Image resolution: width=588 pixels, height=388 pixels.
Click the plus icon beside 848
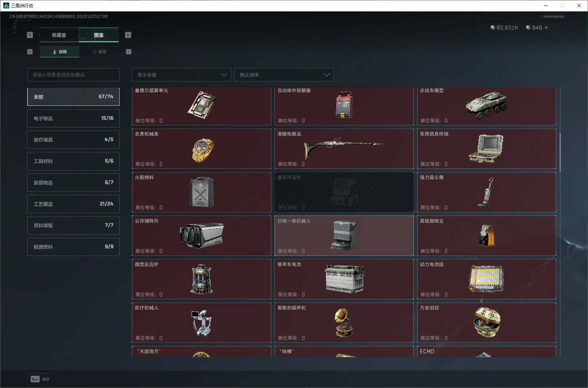pyautogui.click(x=546, y=28)
